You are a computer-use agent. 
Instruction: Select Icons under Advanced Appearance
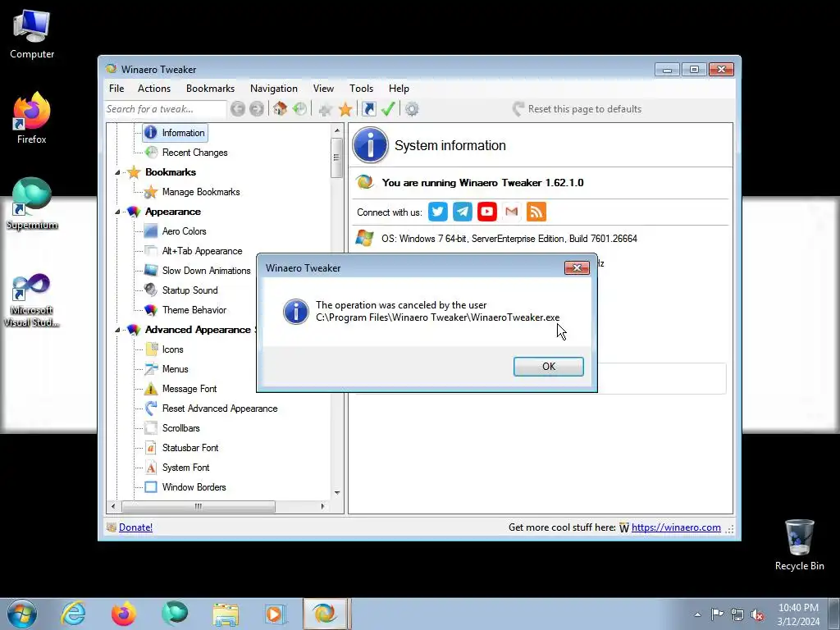pyautogui.click(x=172, y=349)
